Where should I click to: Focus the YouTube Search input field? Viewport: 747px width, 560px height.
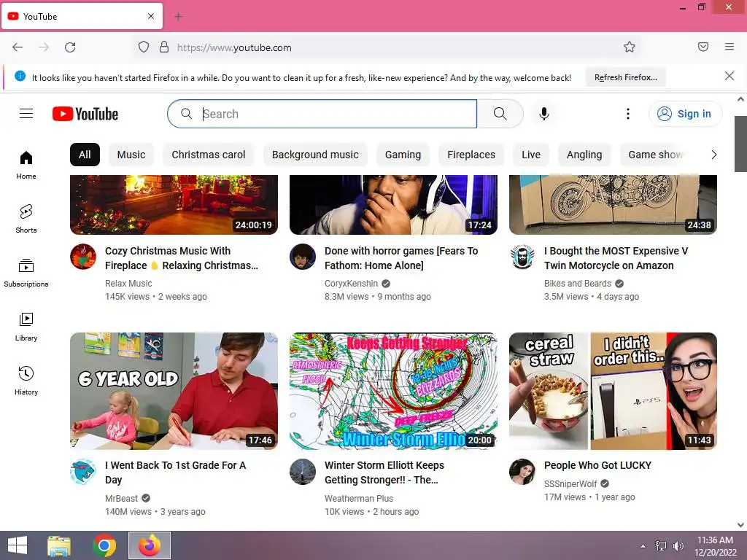(322, 114)
